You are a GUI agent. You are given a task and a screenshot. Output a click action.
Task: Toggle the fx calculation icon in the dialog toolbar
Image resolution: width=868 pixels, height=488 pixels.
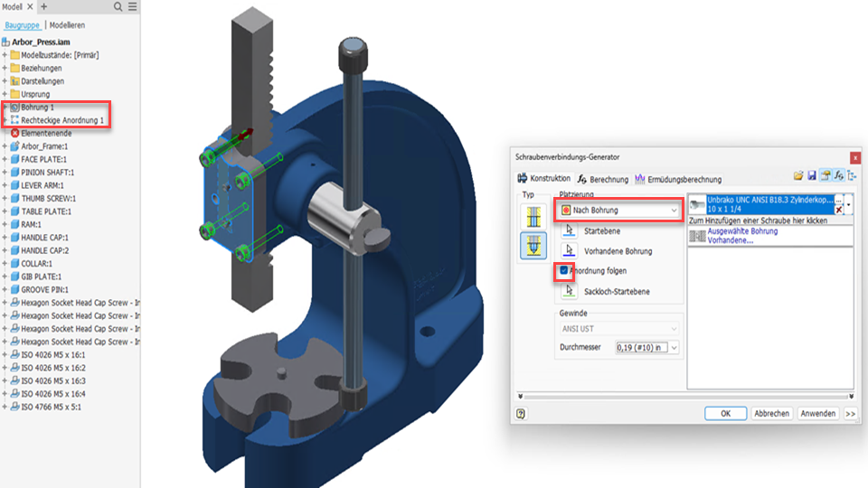pyautogui.click(x=839, y=176)
